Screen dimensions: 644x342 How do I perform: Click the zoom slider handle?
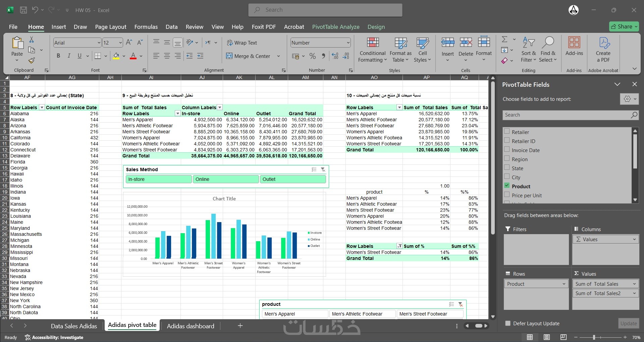coord(594,337)
